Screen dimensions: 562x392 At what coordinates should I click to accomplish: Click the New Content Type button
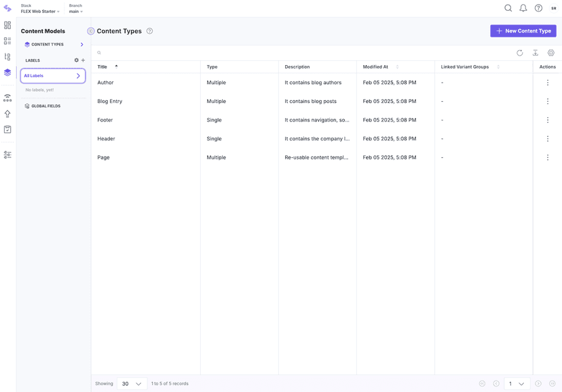coord(523,30)
